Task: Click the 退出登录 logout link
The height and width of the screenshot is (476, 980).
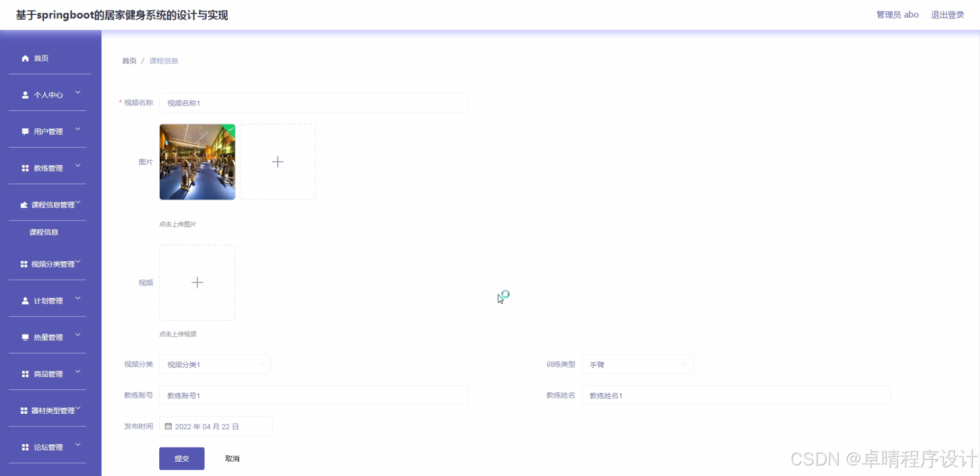Action: 947,14
